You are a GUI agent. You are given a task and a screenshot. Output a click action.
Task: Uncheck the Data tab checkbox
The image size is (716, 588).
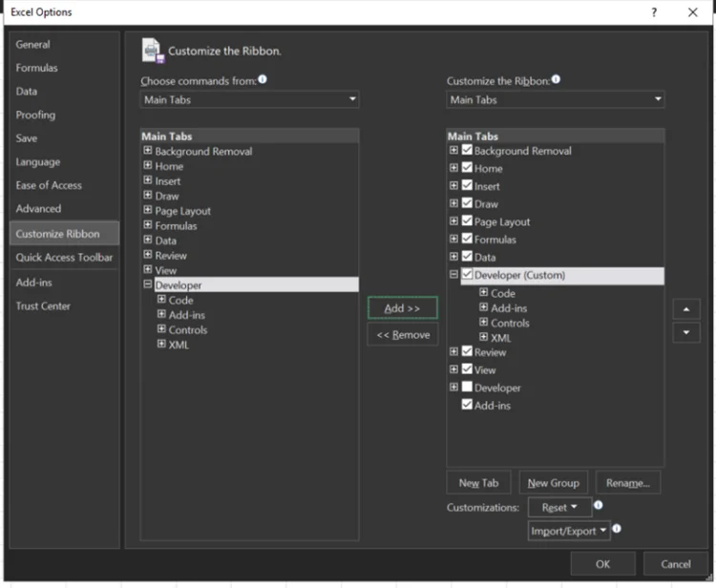pos(467,257)
